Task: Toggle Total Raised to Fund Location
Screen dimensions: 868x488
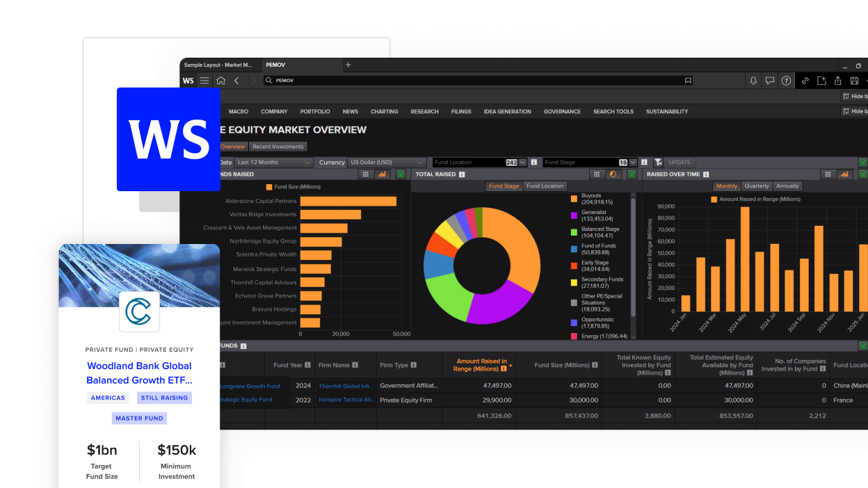Action: [545, 186]
